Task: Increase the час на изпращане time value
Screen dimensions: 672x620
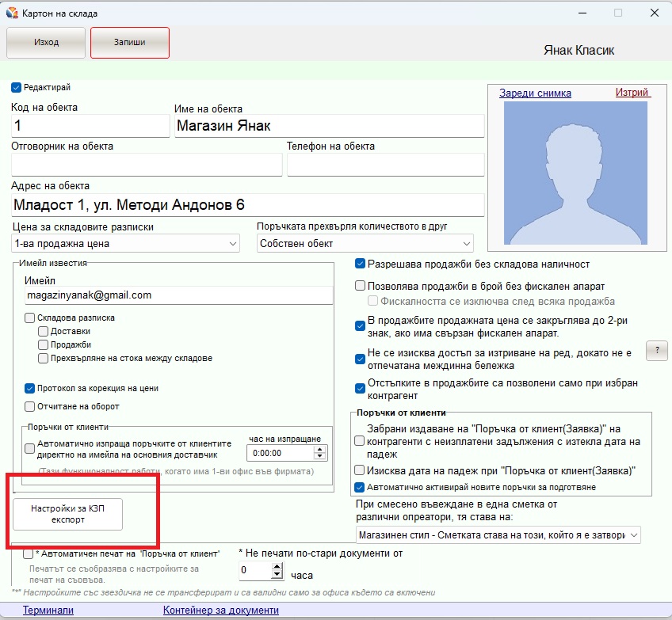Action: (320, 450)
